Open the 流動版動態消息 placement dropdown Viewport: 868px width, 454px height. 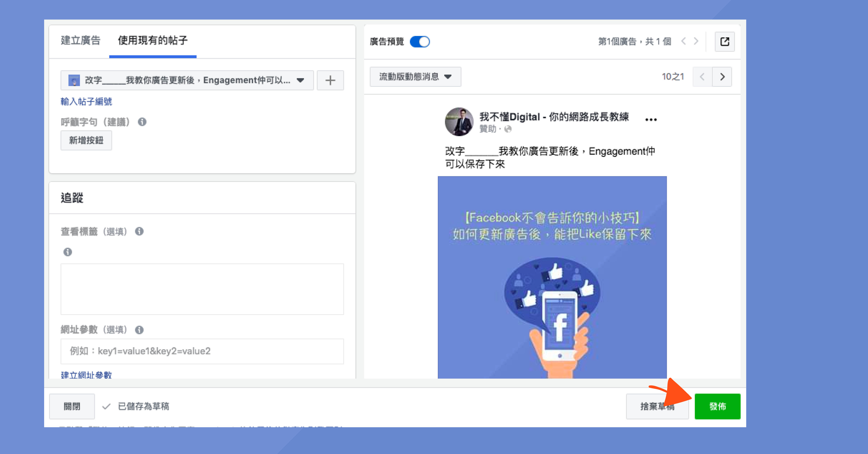coord(415,77)
